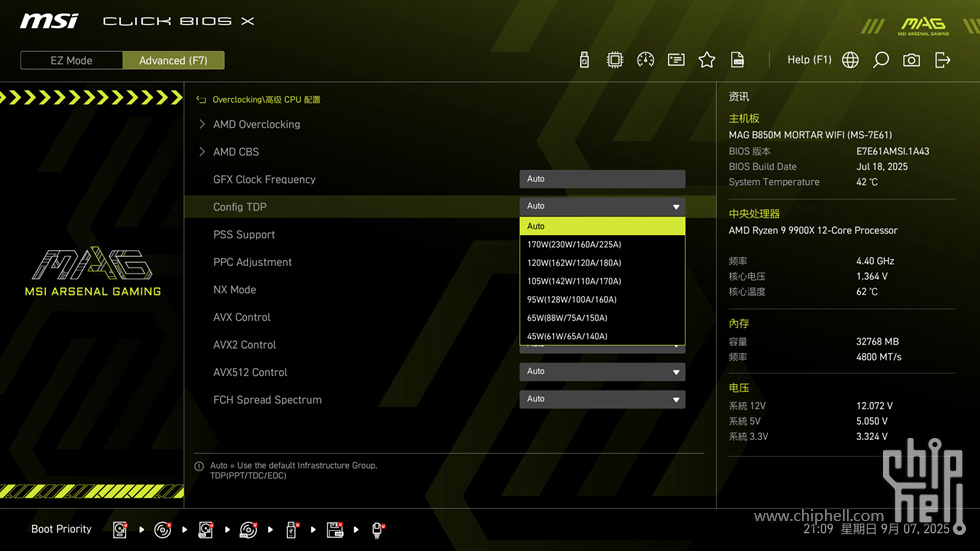Select the USB hard disk boot priority icon

pyautogui.click(x=206, y=530)
